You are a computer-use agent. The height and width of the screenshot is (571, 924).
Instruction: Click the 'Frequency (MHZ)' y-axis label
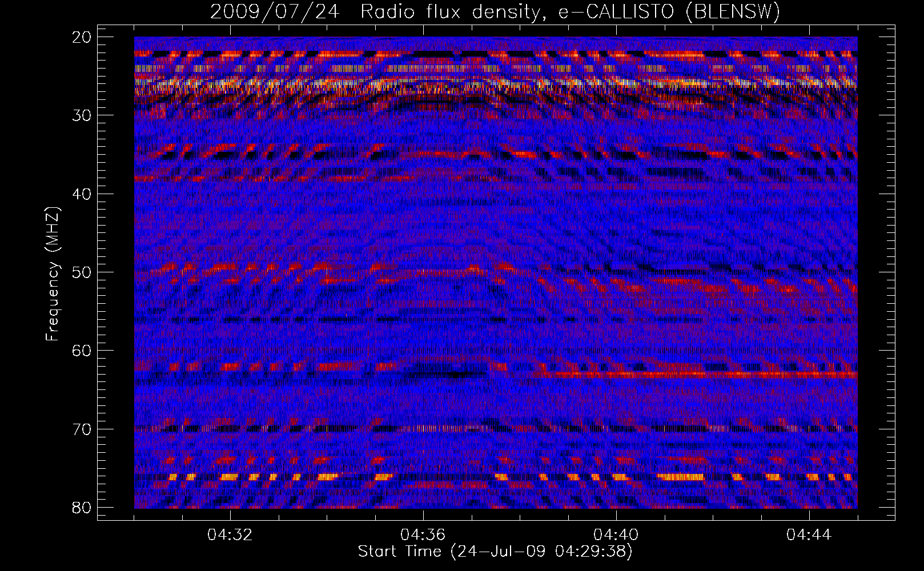(x=53, y=274)
